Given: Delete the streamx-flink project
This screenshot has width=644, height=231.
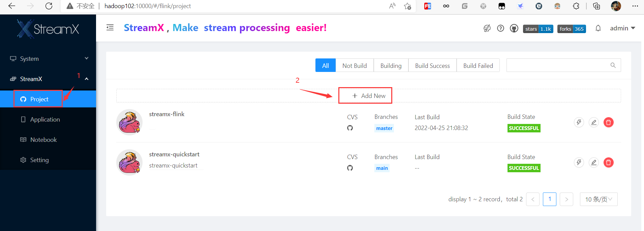Looking at the screenshot, I should pyautogui.click(x=608, y=122).
